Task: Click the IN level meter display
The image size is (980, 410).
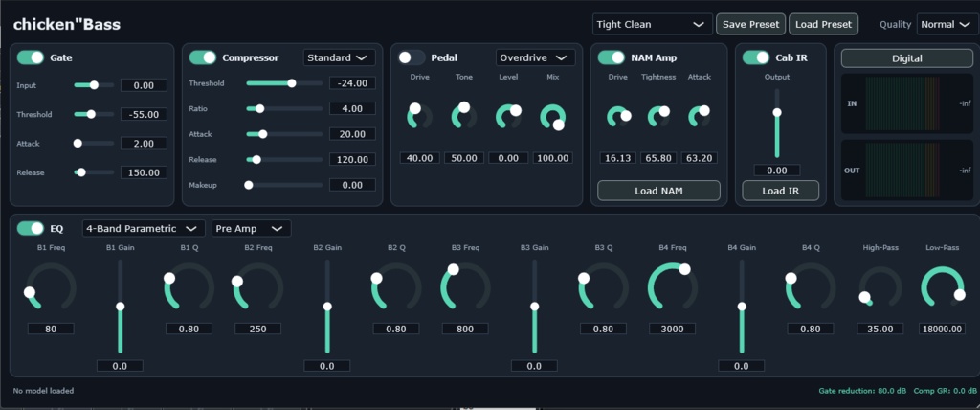Action: click(x=907, y=103)
